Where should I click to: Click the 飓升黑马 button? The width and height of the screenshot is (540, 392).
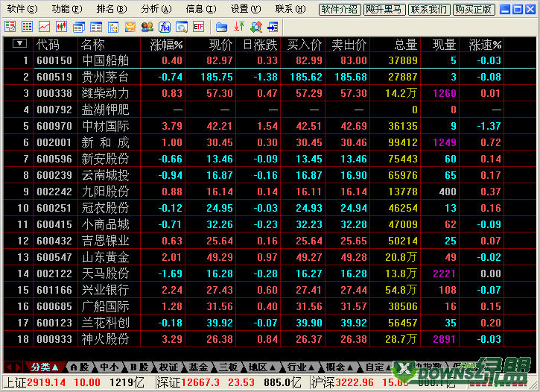tap(384, 9)
